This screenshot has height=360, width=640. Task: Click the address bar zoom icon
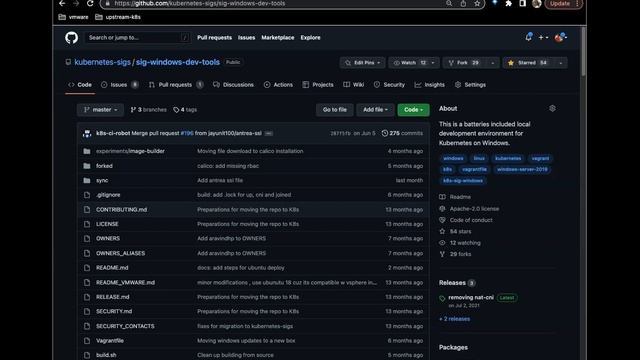pyautogui.click(x=449, y=3)
